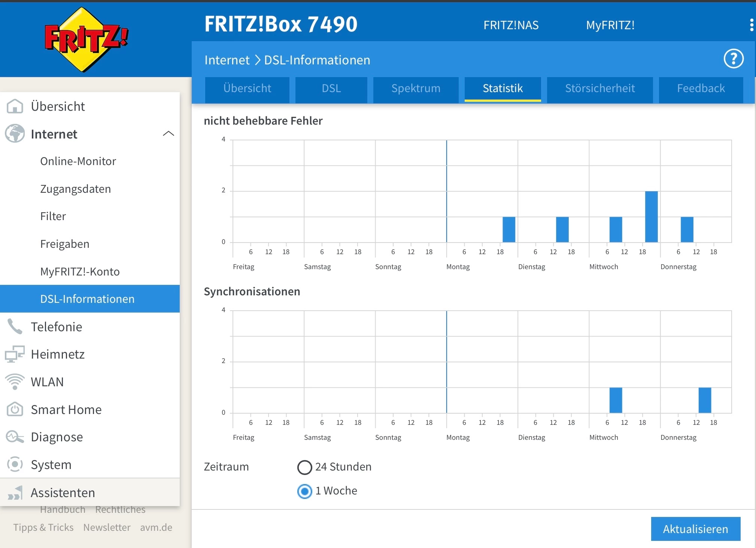Select the 1 Woche radio button
This screenshot has height=548, width=756.
coord(304,491)
